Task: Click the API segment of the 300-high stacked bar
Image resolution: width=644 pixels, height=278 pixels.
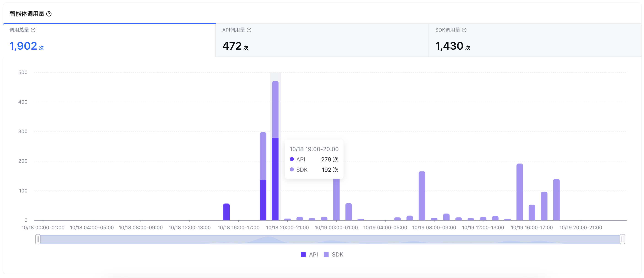Action: pyautogui.click(x=263, y=200)
